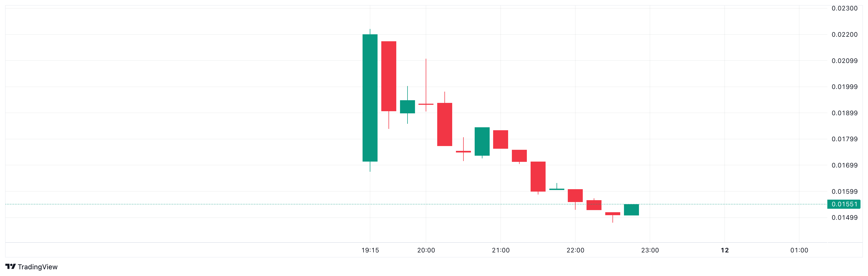Click the green 0.01551 current price label
The height and width of the screenshot is (276, 868).
coord(844,204)
